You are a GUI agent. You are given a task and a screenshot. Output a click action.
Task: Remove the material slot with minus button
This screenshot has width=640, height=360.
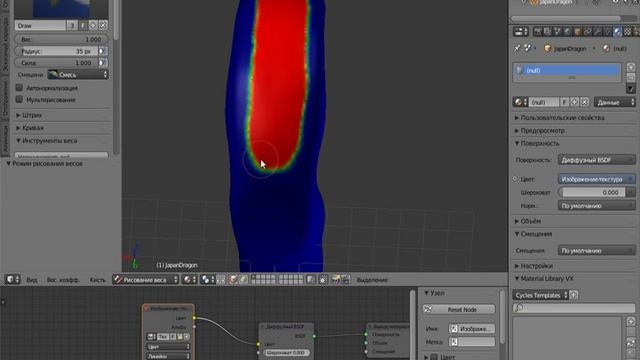[x=631, y=77]
